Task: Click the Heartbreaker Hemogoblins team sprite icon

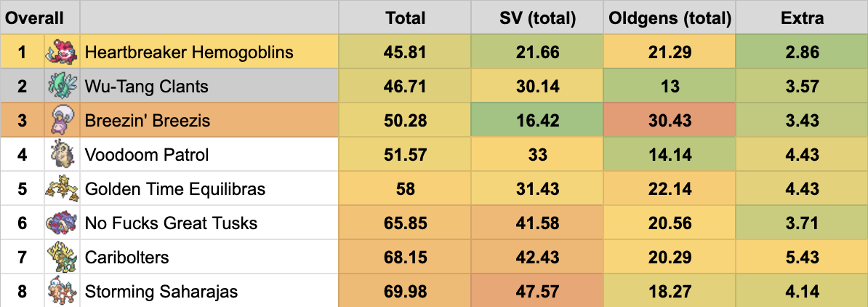Action: click(62, 52)
